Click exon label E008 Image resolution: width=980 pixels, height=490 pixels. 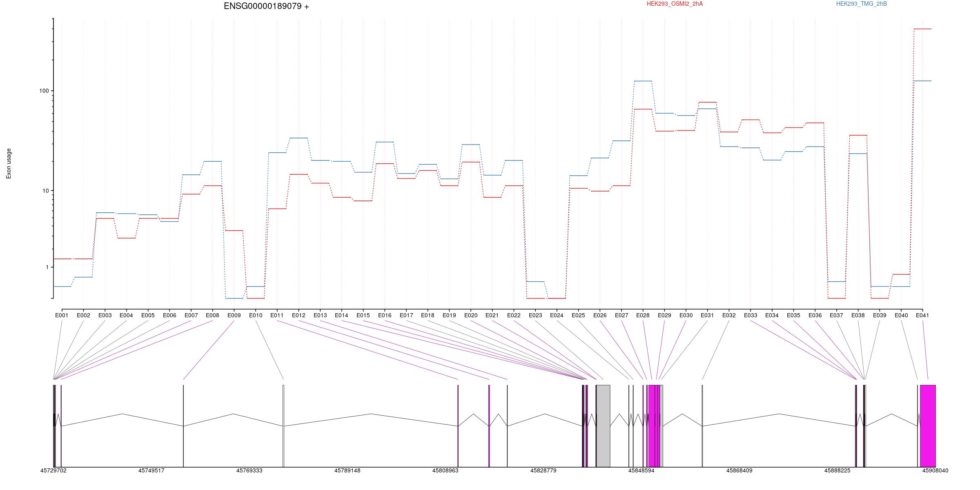pos(212,315)
